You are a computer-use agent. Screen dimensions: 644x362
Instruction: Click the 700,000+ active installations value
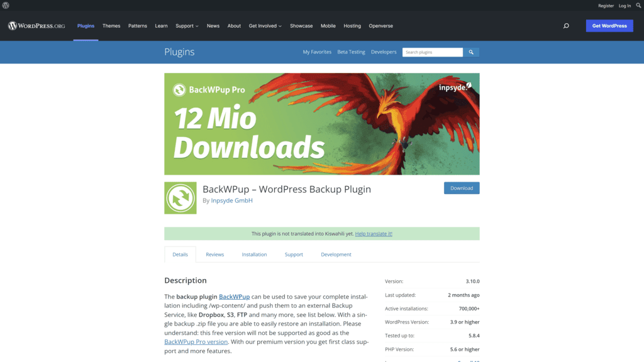click(469, 308)
